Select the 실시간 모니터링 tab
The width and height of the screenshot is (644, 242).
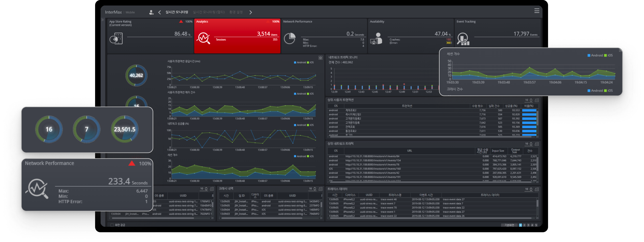click(x=177, y=12)
